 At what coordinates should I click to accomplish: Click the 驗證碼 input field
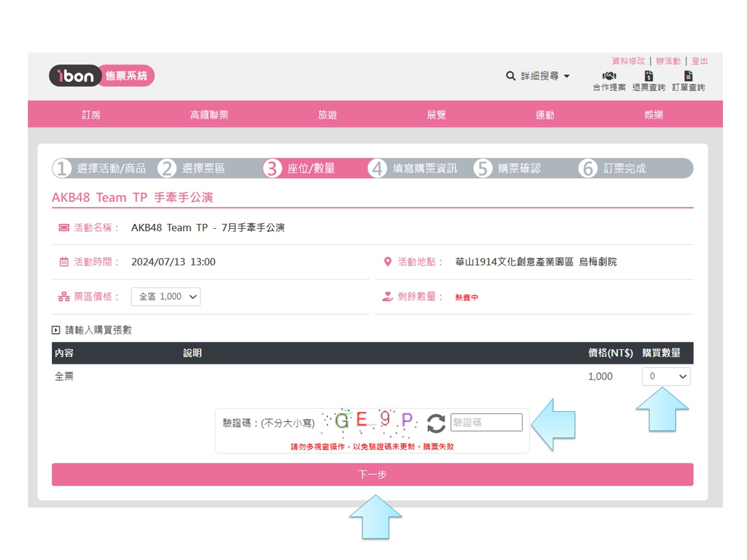[x=487, y=422]
